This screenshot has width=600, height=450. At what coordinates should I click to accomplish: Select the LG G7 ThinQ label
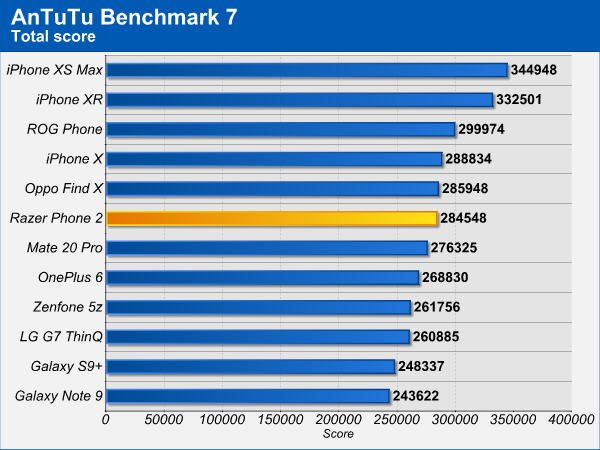coord(61,337)
